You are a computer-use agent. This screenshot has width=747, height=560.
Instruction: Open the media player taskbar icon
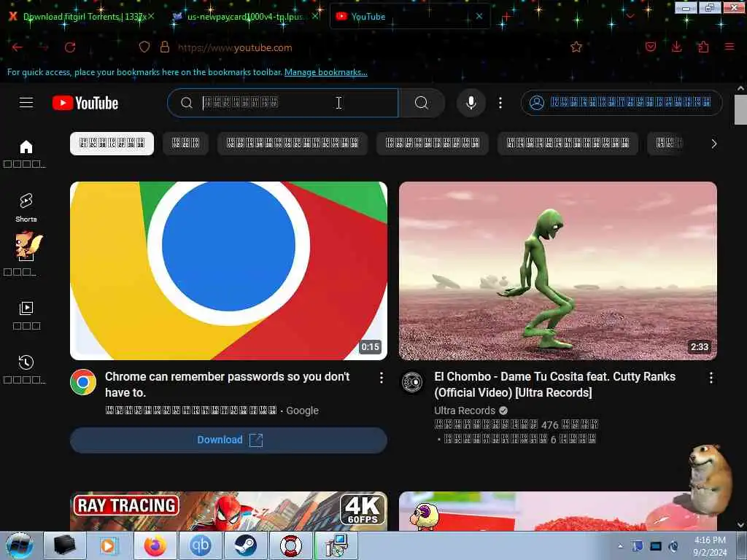(x=109, y=545)
